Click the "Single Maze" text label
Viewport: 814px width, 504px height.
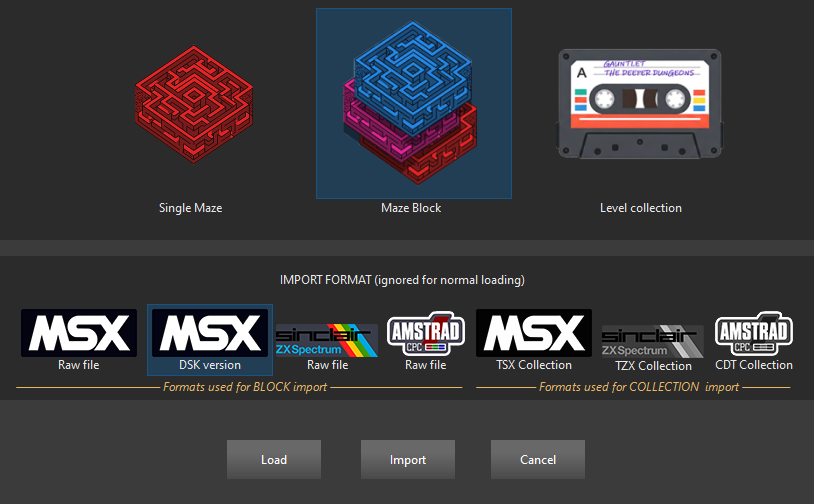pyautogui.click(x=191, y=208)
